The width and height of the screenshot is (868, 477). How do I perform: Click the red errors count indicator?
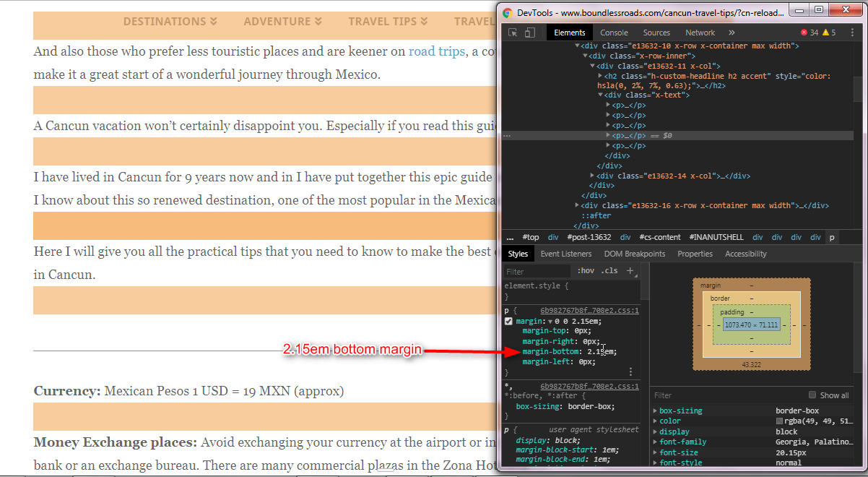pos(810,33)
